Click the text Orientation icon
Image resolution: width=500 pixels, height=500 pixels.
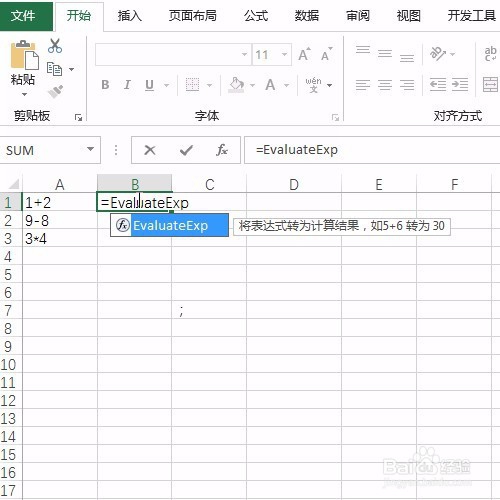click(x=438, y=53)
